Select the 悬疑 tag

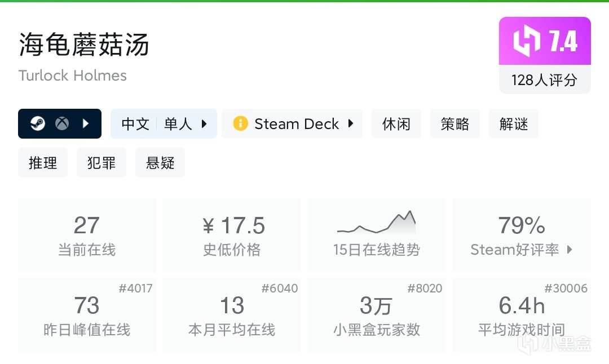click(x=160, y=163)
